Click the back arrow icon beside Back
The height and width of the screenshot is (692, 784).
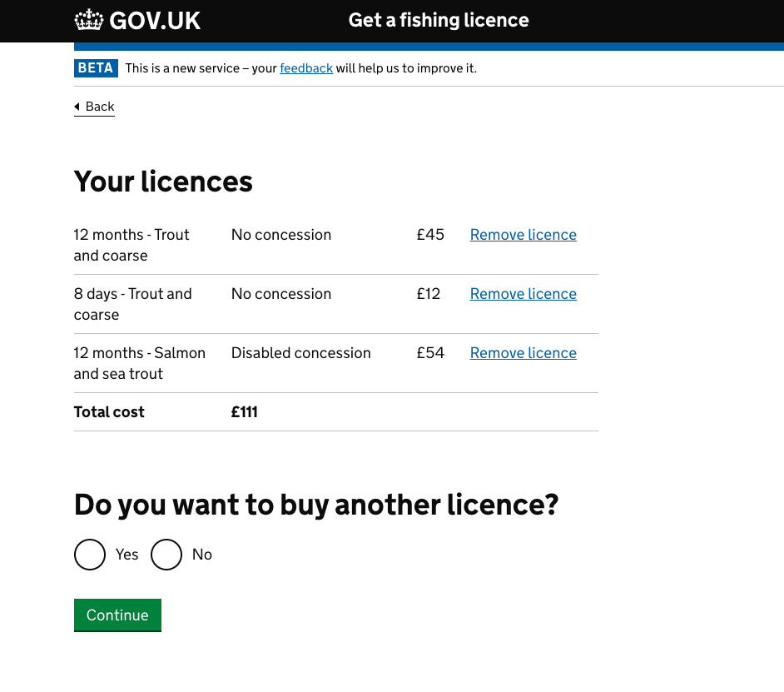77,107
